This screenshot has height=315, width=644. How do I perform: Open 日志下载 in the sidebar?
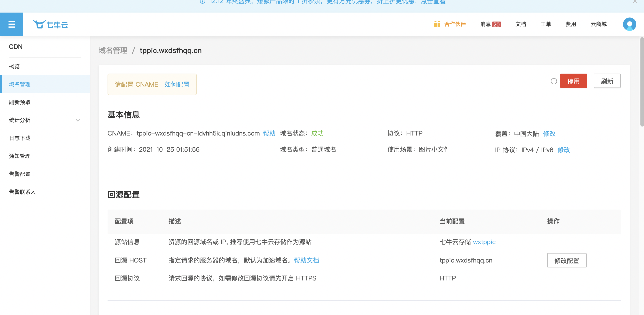pyautogui.click(x=45, y=138)
